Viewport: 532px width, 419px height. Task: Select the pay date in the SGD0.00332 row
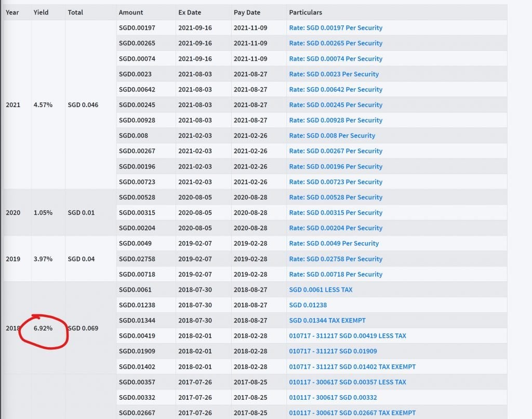coord(250,397)
